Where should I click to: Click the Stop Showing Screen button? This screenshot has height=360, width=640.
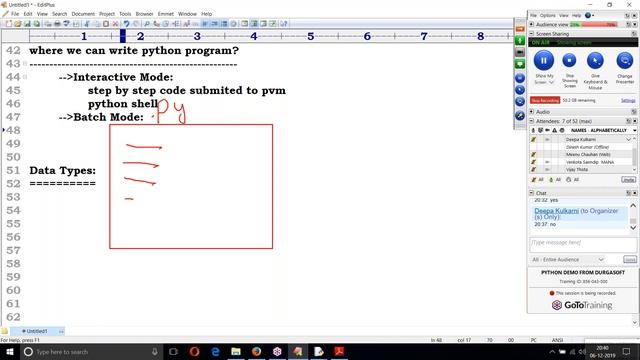(x=569, y=61)
